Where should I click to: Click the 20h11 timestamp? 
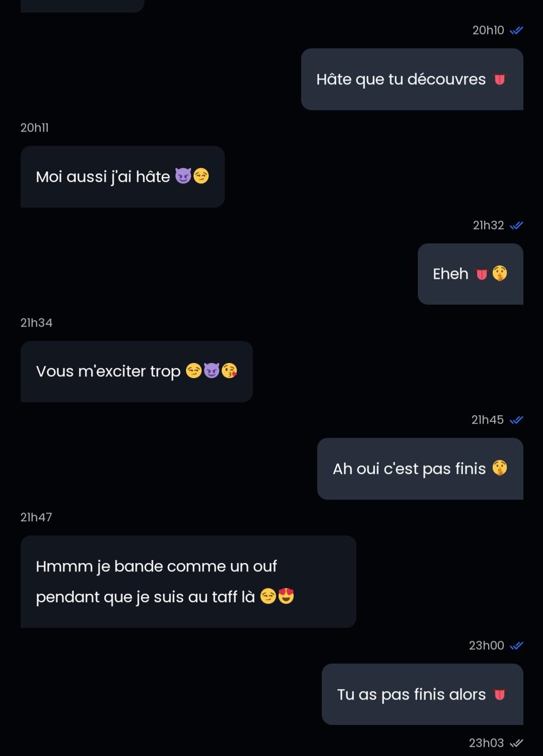[x=34, y=128]
